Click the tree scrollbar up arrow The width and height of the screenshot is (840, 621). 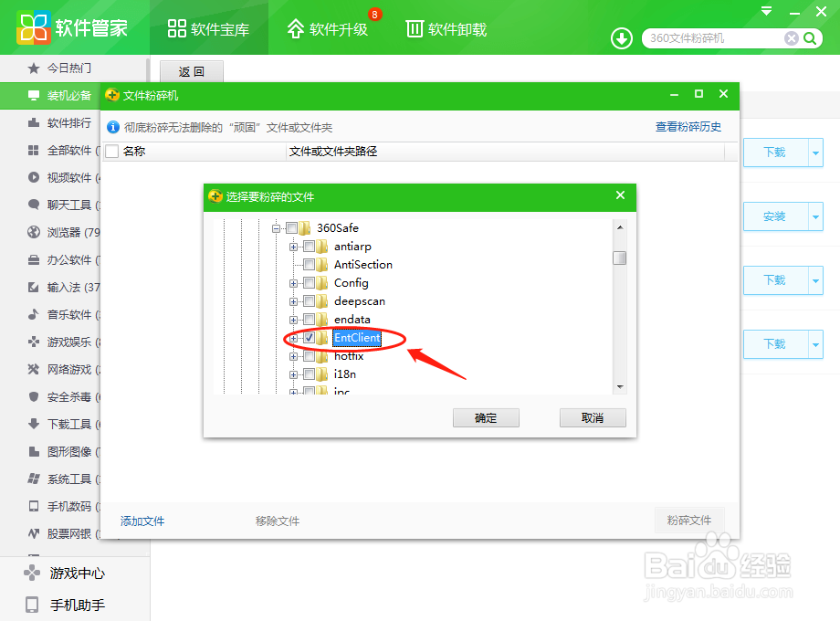tap(620, 227)
